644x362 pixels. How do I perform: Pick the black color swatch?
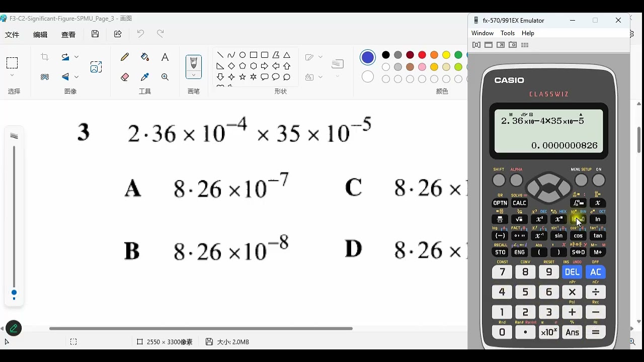(x=386, y=55)
